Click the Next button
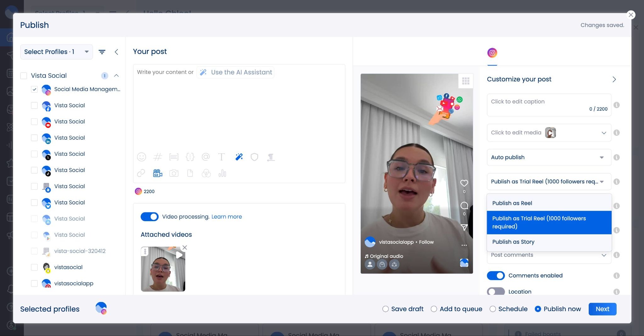 602,309
